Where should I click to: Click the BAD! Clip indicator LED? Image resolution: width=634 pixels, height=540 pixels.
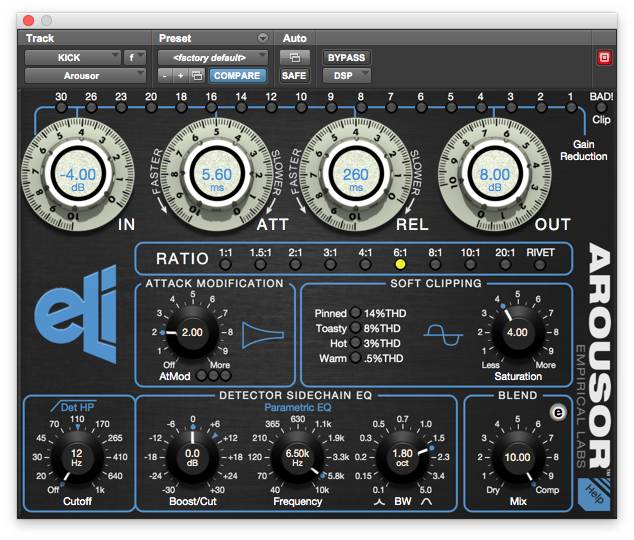tap(601, 108)
